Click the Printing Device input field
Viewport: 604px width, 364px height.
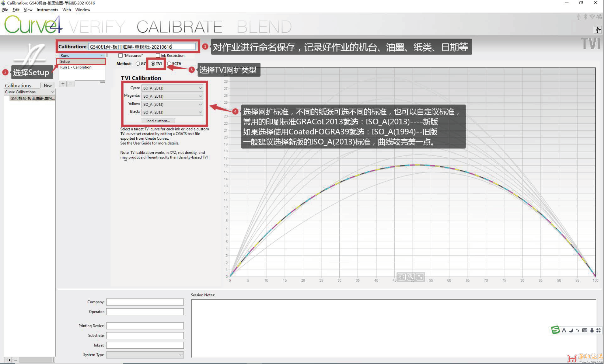coord(145,326)
